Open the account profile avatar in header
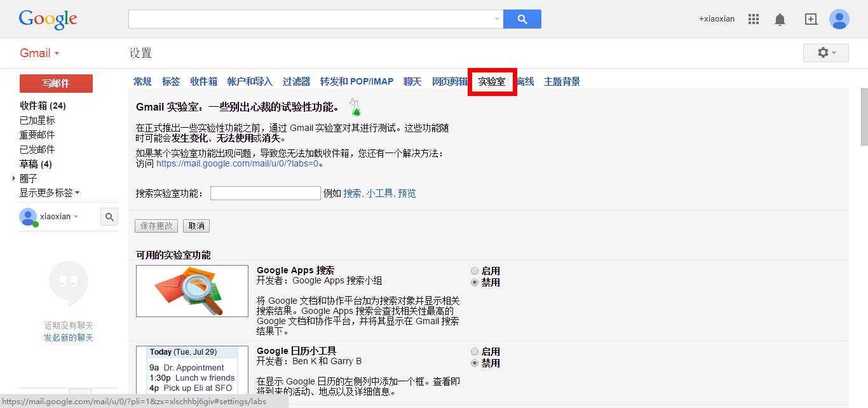This screenshot has width=868, height=408. coord(839,19)
